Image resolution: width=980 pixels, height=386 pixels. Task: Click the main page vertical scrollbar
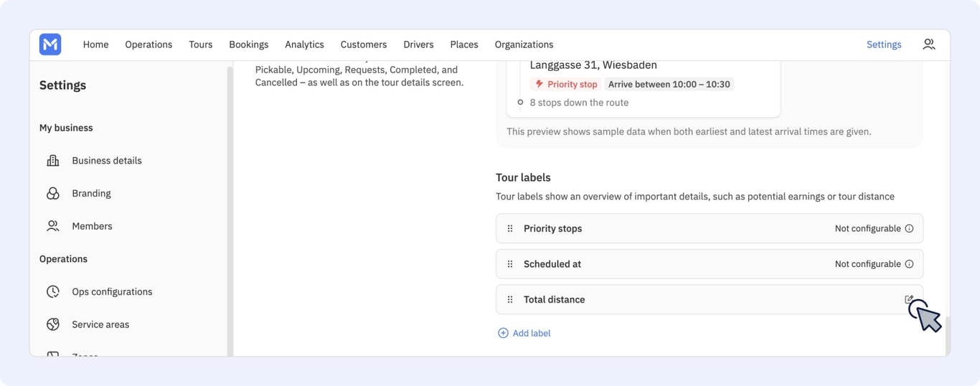pos(948,336)
